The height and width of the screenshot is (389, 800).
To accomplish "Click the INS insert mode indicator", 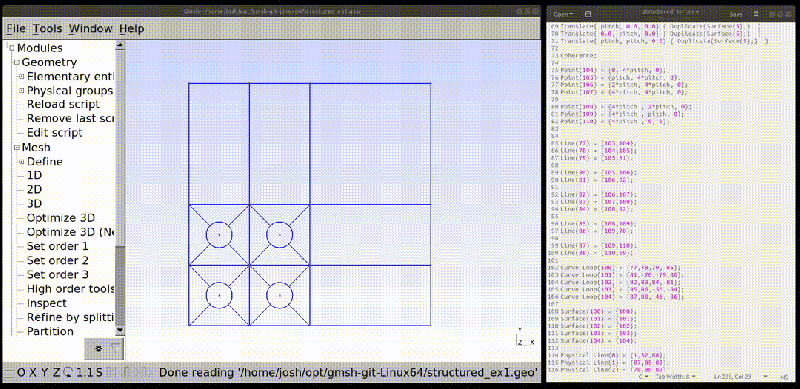I will coord(785,376).
